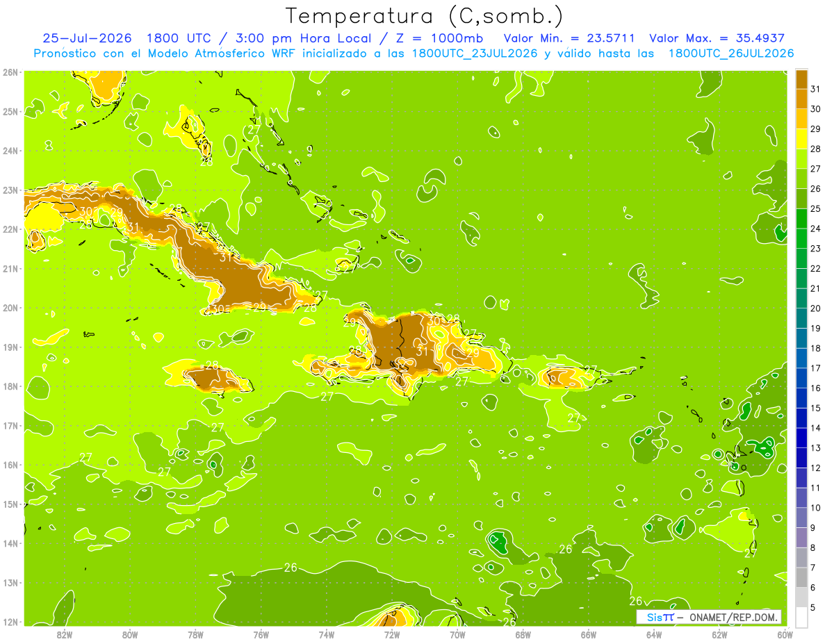
Task: Click the '72W' longitude axis label
Action: pos(392,634)
